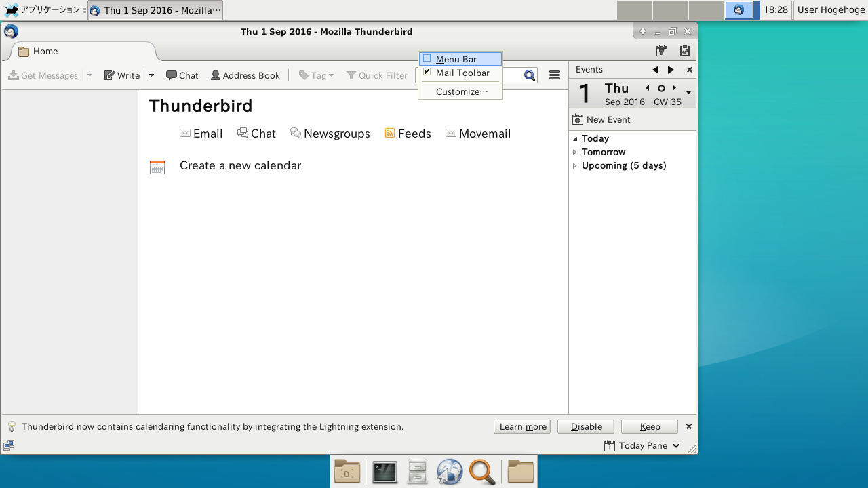This screenshot has width=868, height=488.
Task: Show previous Events pane view
Action: [656, 70]
